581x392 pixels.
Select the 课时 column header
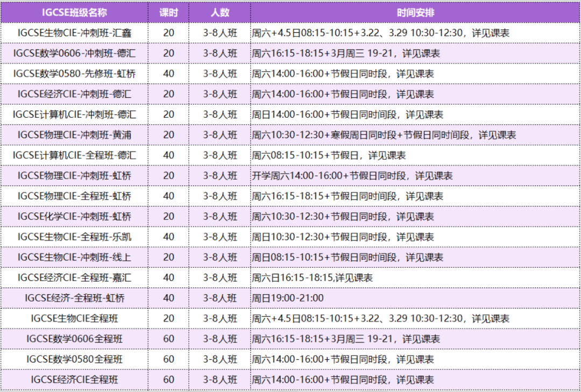click(168, 12)
